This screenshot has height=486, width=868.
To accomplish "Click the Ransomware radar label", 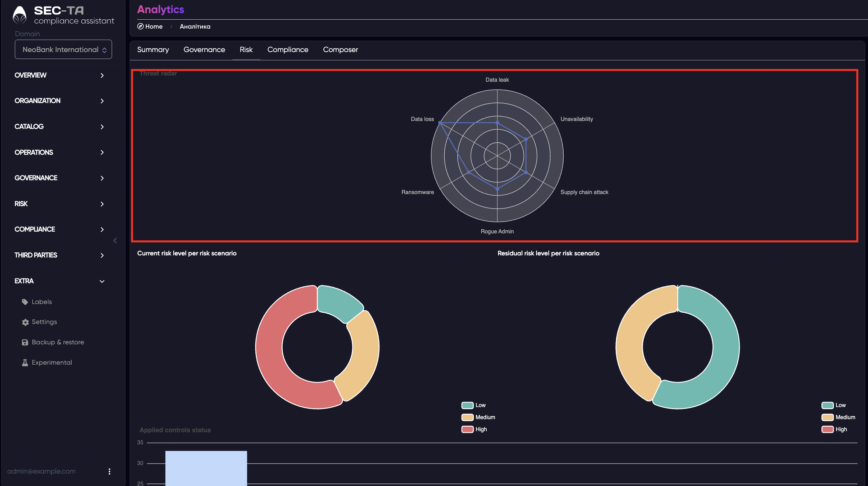I will tap(417, 192).
